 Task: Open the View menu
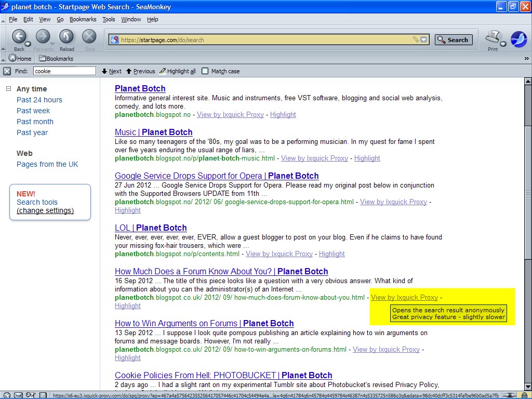coord(45,19)
